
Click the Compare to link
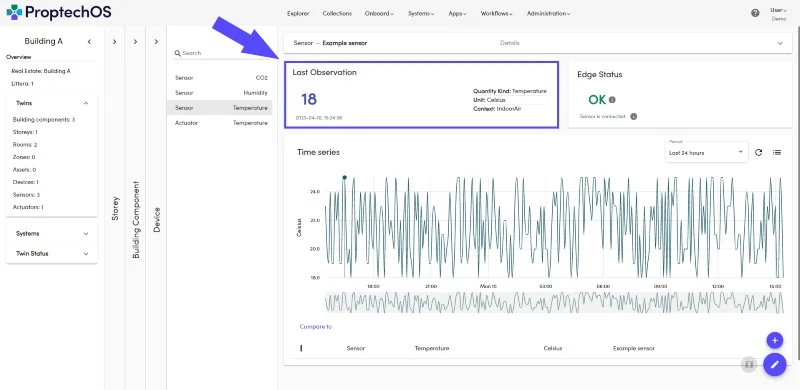[x=316, y=327]
